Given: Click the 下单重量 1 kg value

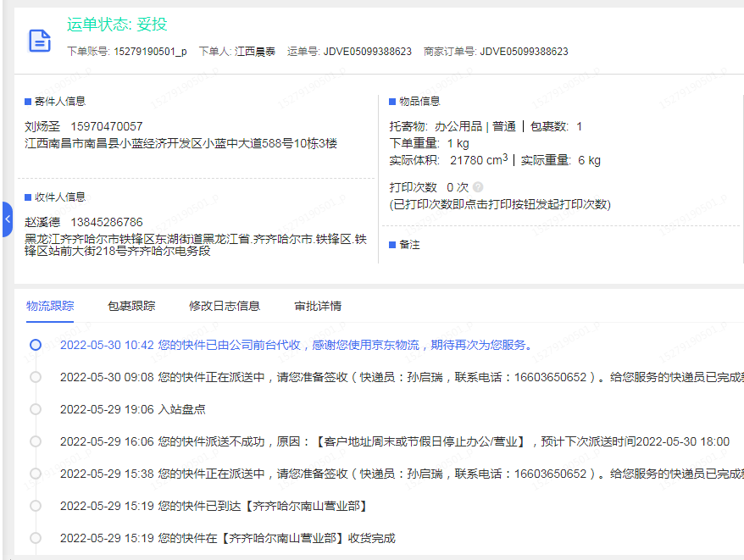Looking at the screenshot, I should pos(458,143).
